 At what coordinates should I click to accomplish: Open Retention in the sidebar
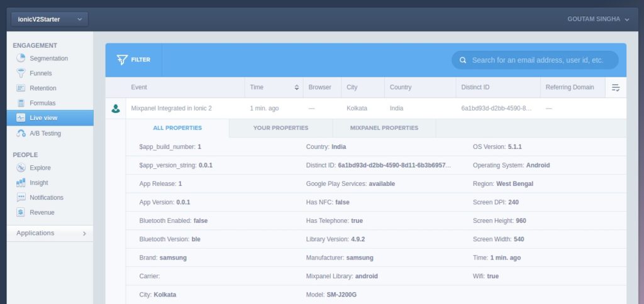tap(43, 88)
